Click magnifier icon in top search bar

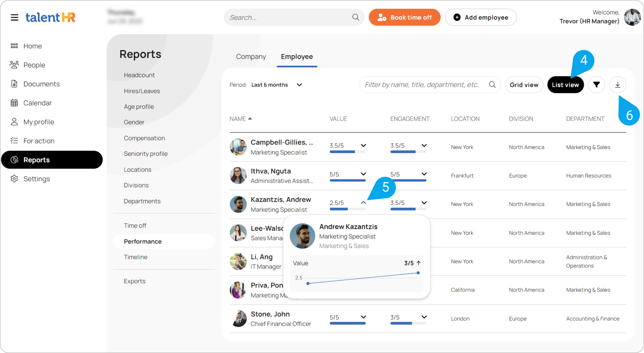click(x=356, y=17)
